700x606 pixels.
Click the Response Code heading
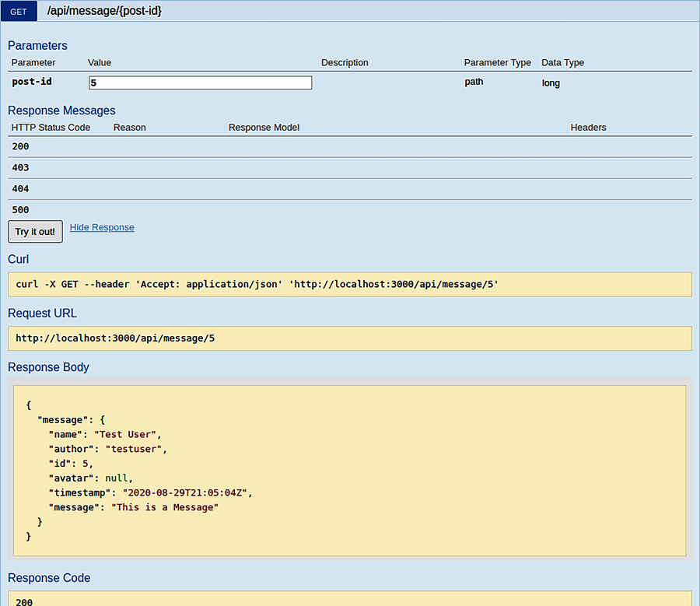(x=49, y=578)
